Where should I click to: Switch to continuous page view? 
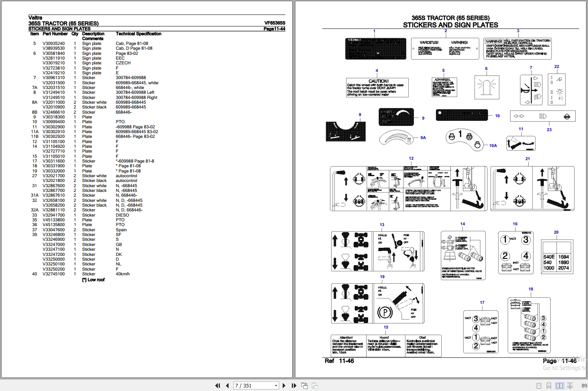coord(549,385)
